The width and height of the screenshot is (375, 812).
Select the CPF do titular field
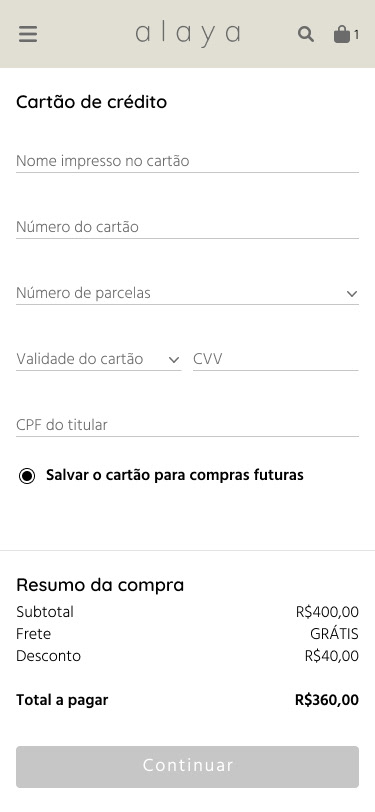[x=187, y=425]
